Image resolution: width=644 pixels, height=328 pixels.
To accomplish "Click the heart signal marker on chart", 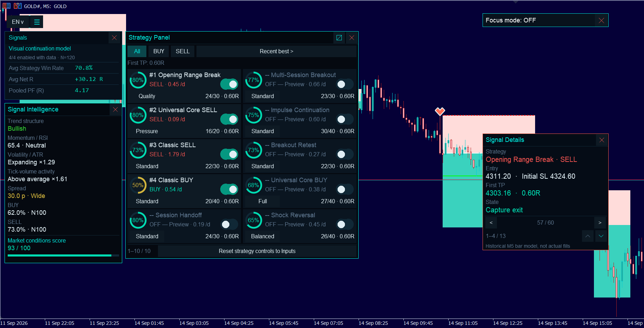I will point(440,111).
